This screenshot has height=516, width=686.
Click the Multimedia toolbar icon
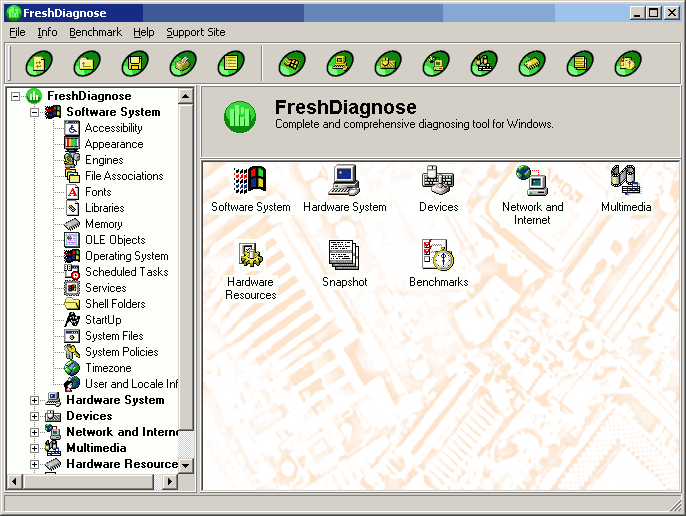(x=484, y=63)
